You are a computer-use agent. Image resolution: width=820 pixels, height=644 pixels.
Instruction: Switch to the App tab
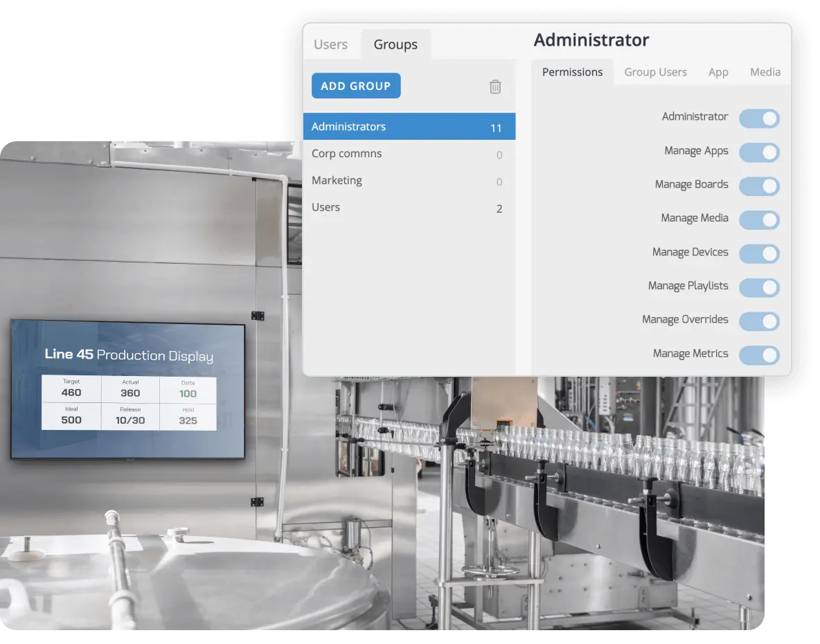coord(718,72)
